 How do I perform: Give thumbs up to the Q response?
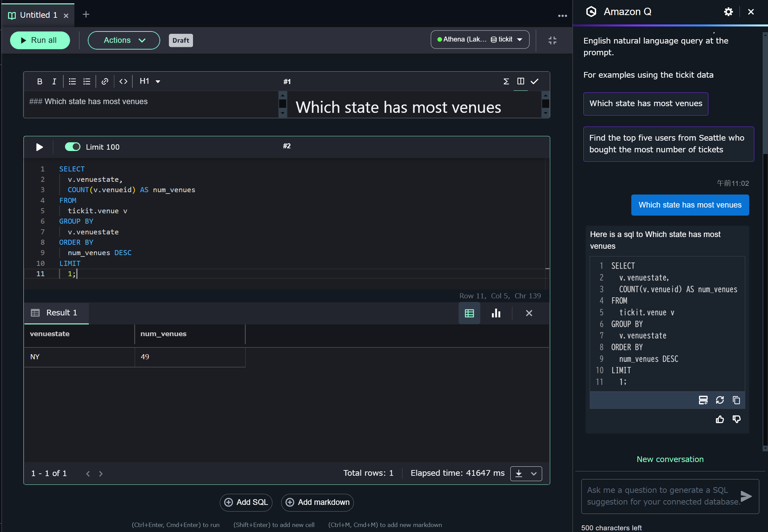(720, 420)
